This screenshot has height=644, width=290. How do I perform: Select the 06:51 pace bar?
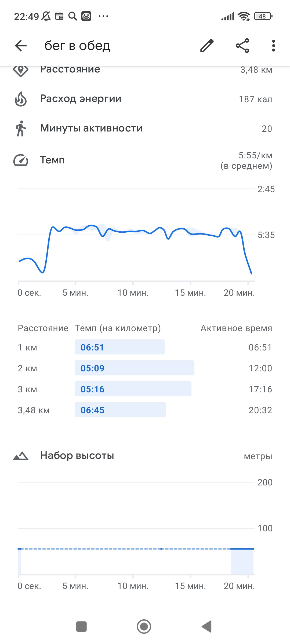click(119, 347)
